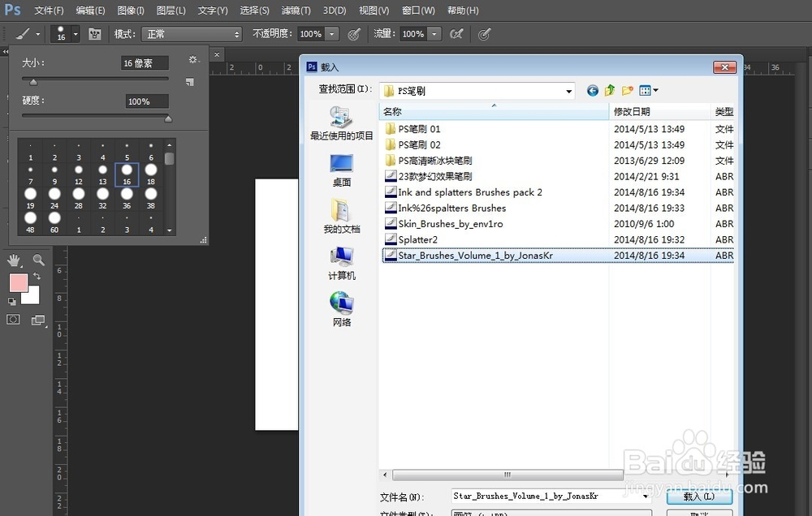The width and height of the screenshot is (812, 516).
Task: Open 我的文档 in sidebar
Action: click(341, 217)
